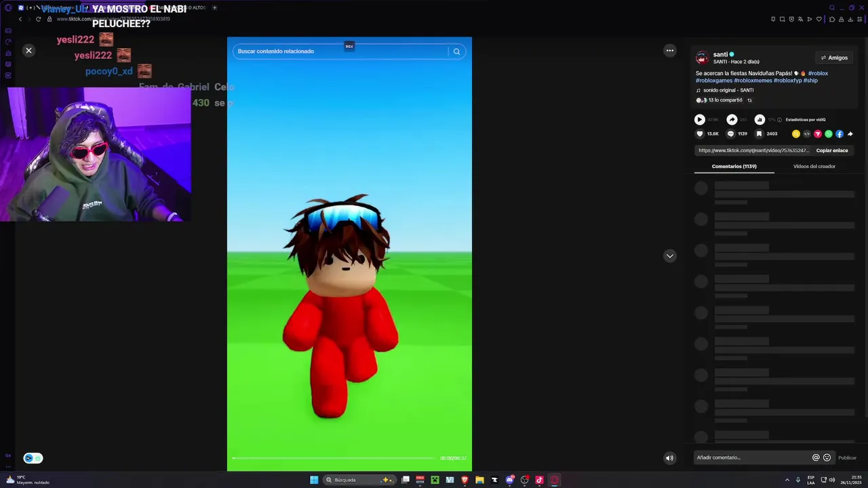The width and height of the screenshot is (868, 488).
Task: Click the repost arrows icon
Action: click(749, 100)
